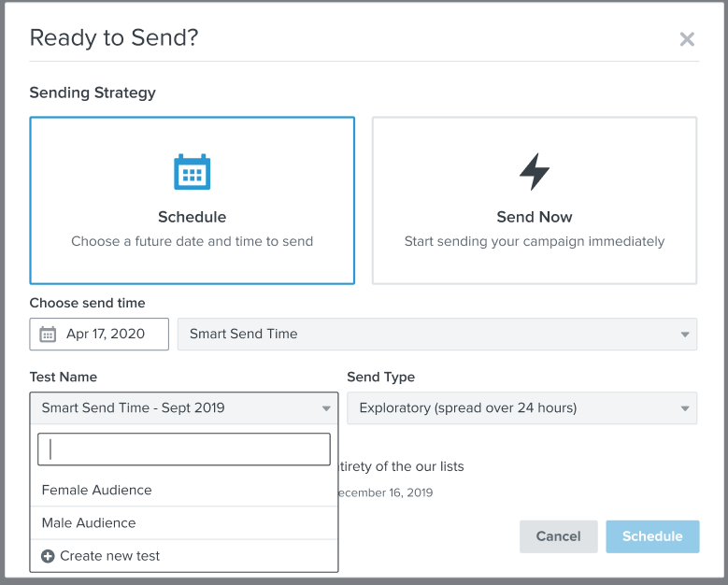Click Smart Send Time - Sept 2019 selection
728x585 pixels.
click(134, 408)
